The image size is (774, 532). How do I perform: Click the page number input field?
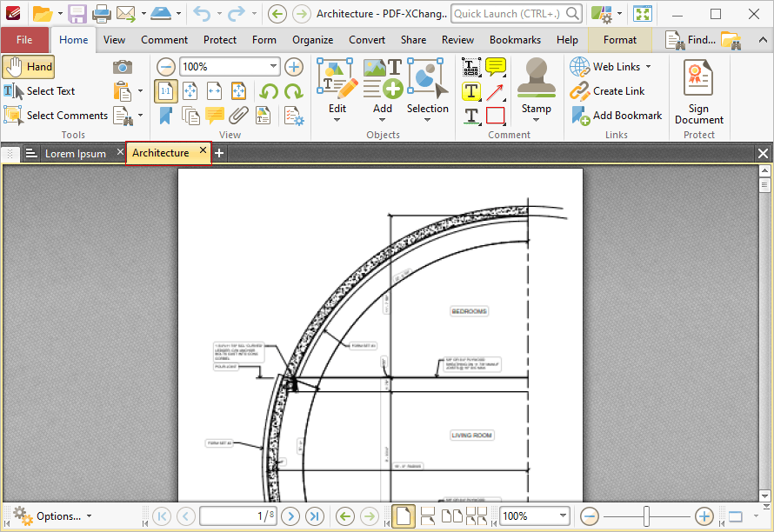(x=238, y=516)
